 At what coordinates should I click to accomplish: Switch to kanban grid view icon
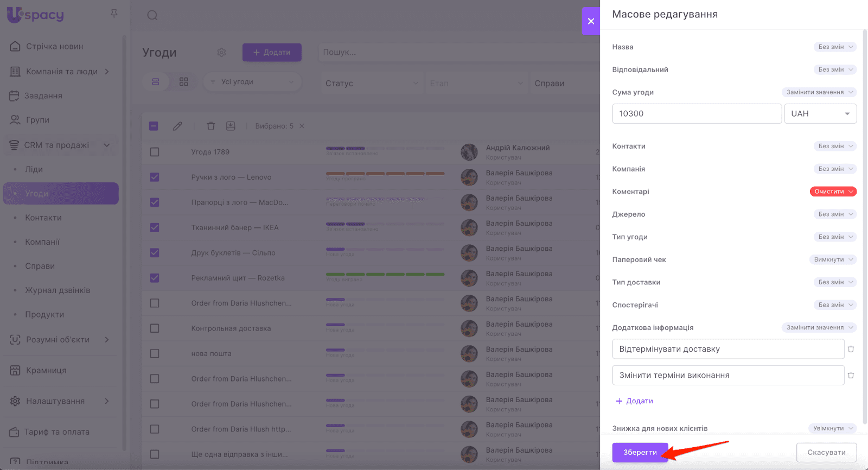[x=184, y=82]
